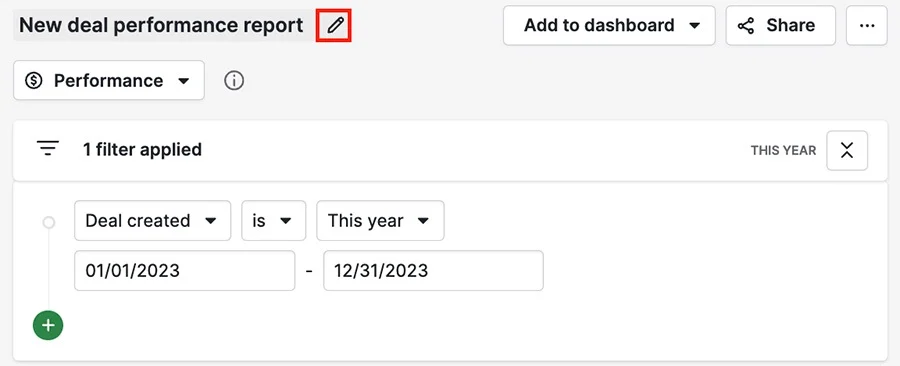Open the This year period dropdown
This screenshot has height=366, width=900.
380,220
